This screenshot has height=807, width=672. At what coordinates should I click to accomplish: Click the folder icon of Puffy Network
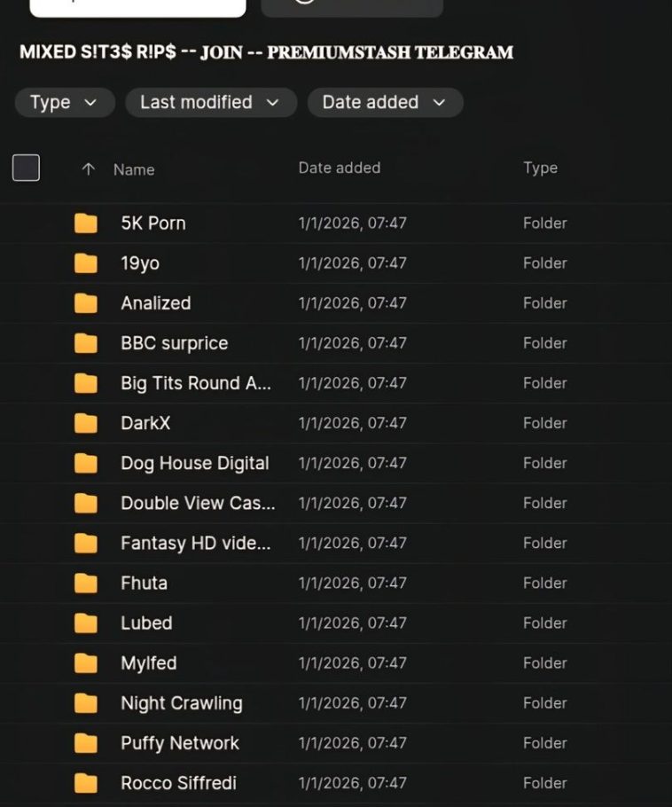tap(86, 743)
